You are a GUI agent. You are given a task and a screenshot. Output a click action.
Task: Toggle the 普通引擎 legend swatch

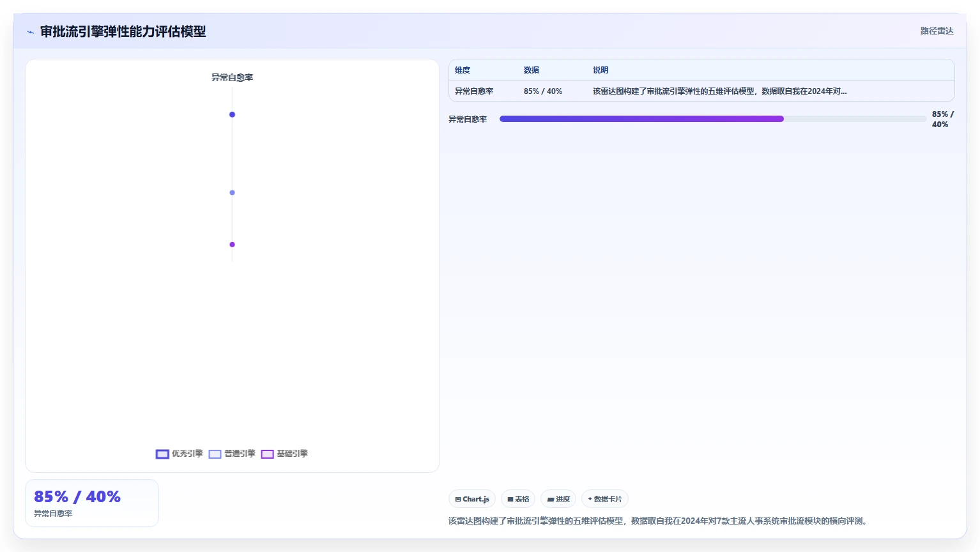215,454
